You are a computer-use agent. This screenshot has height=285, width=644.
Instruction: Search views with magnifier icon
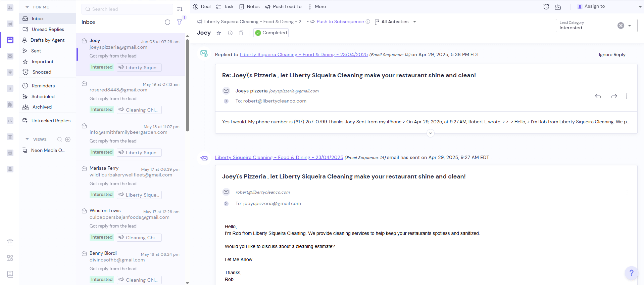(x=60, y=139)
